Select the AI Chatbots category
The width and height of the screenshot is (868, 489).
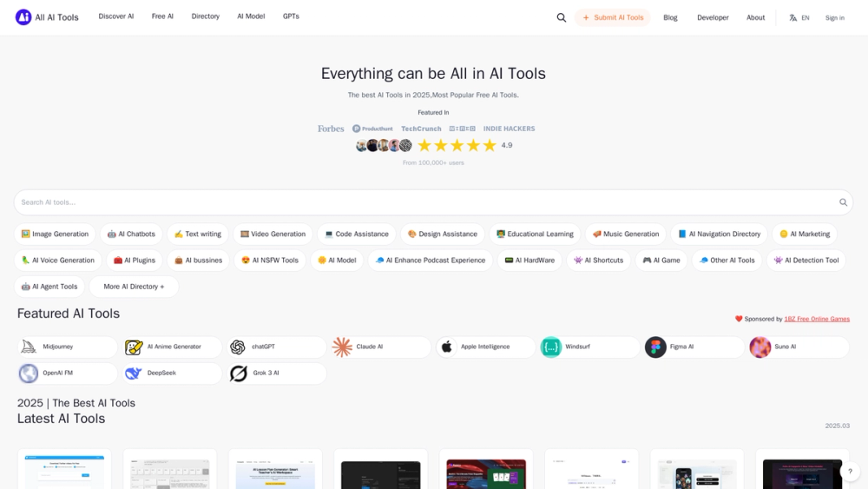(131, 235)
